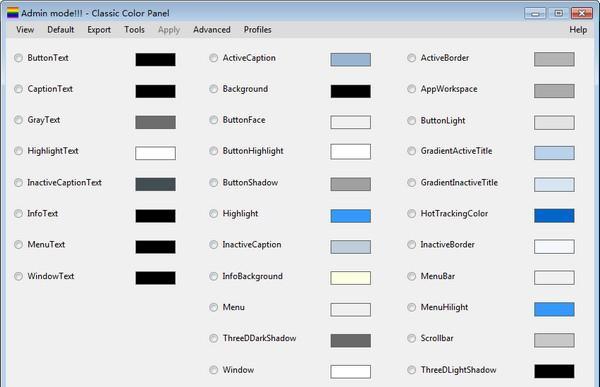Click the HotTrackingColor dark blue swatch
The image size is (600, 387).
(554, 216)
